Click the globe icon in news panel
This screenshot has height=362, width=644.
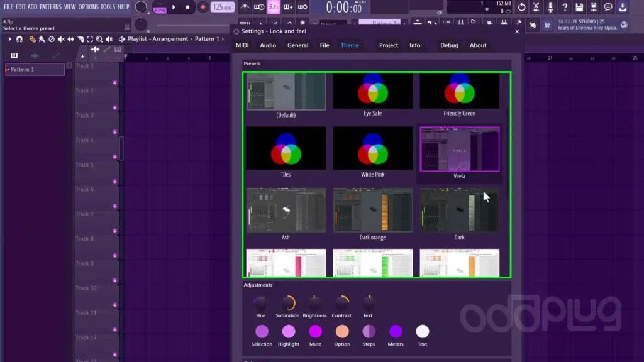click(x=624, y=25)
